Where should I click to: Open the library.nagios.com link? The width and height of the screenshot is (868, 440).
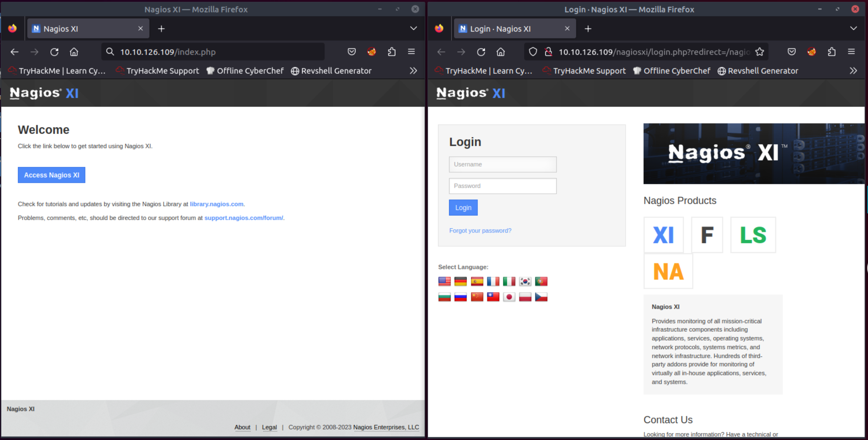click(217, 204)
